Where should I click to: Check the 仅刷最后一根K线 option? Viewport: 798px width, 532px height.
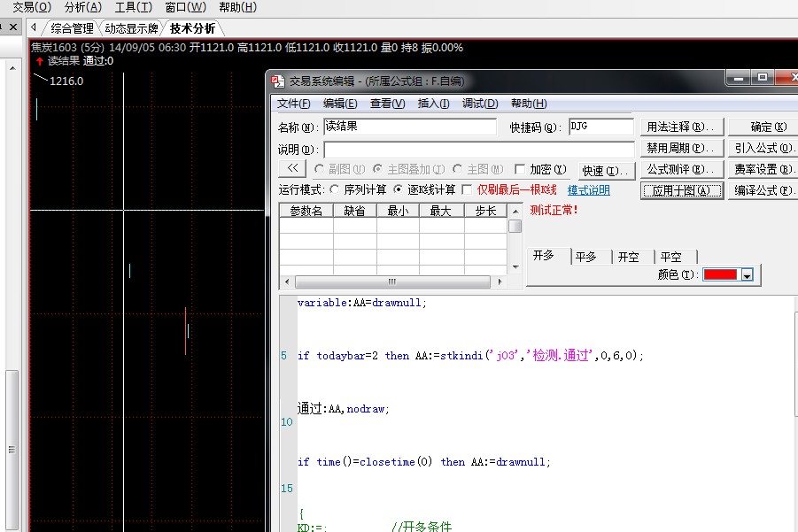coord(467,189)
